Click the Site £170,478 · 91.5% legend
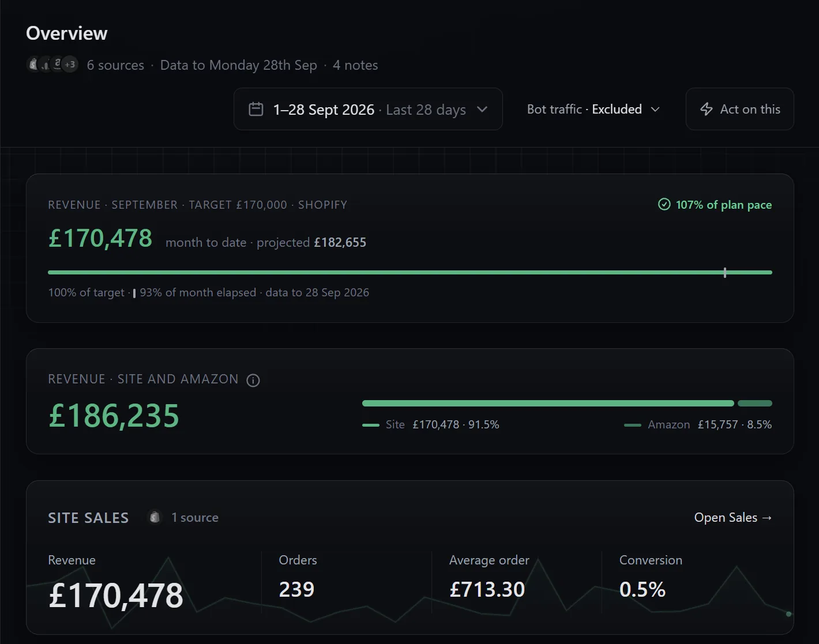 (x=431, y=425)
